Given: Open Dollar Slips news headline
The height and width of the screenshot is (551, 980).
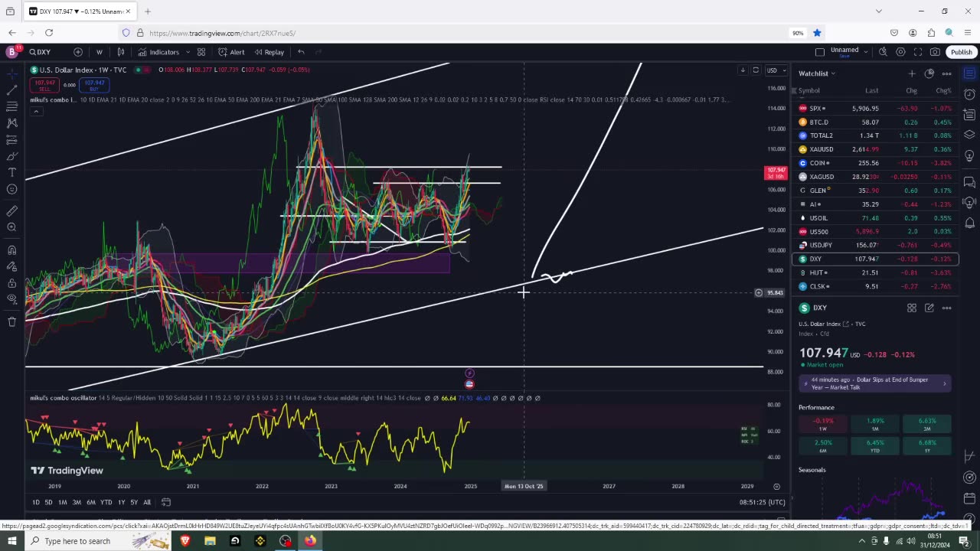Looking at the screenshot, I should [874, 383].
